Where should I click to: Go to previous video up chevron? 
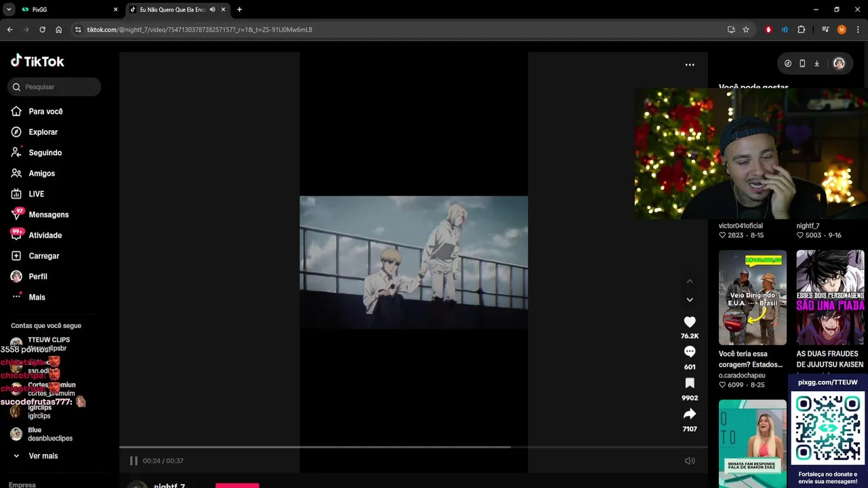(x=690, y=281)
